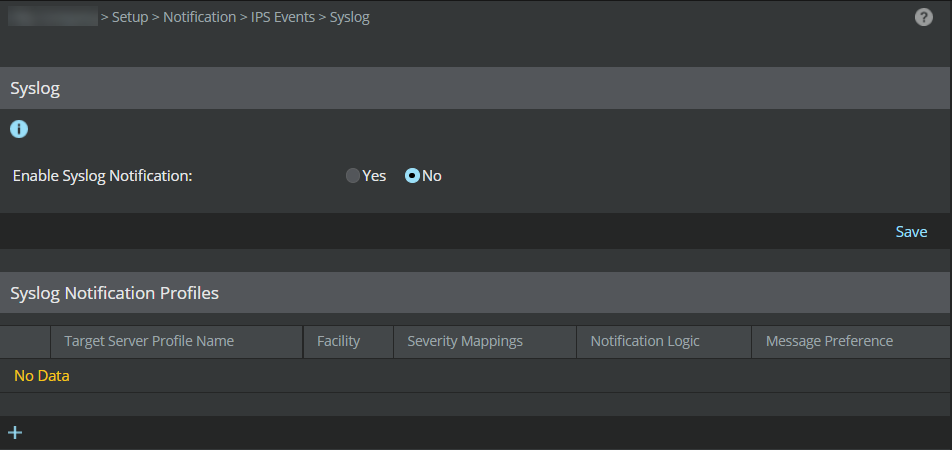Sort by Target Server Profile Name column
Viewport: 952px width, 450px height.
[x=177, y=342]
